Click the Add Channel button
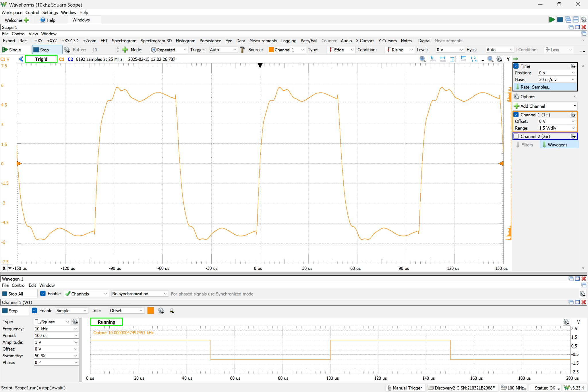The image size is (588, 392). pyautogui.click(x=545, y=106)
